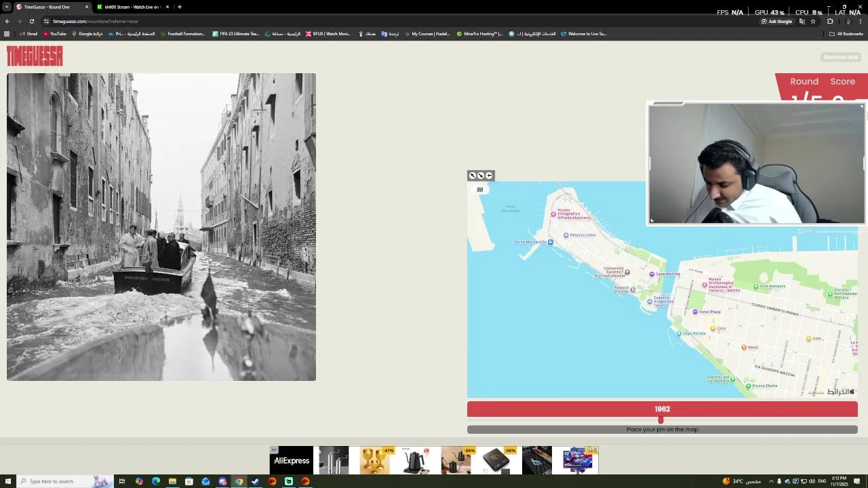
Task: Click the red 1962 year bar
Action: [x=662, y=409]
